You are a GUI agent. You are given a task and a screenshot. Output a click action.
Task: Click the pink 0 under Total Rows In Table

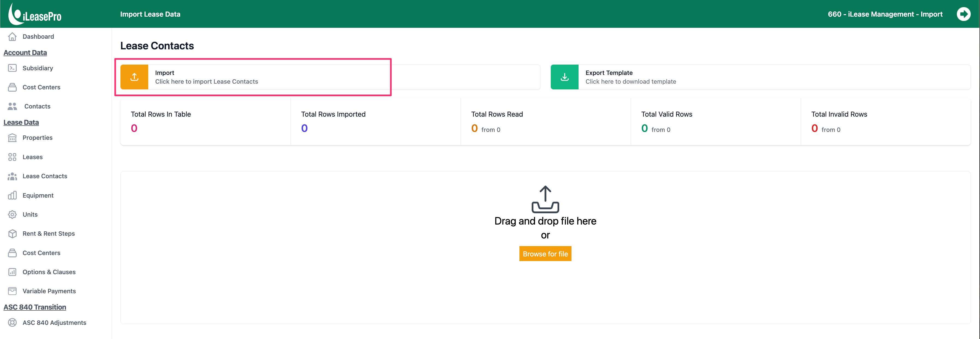134,128
